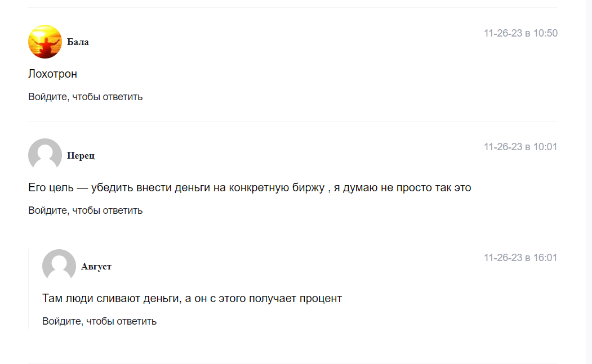Click Август's gray default avatar
This screenshot has height=364, width=592.
point(59,266)
